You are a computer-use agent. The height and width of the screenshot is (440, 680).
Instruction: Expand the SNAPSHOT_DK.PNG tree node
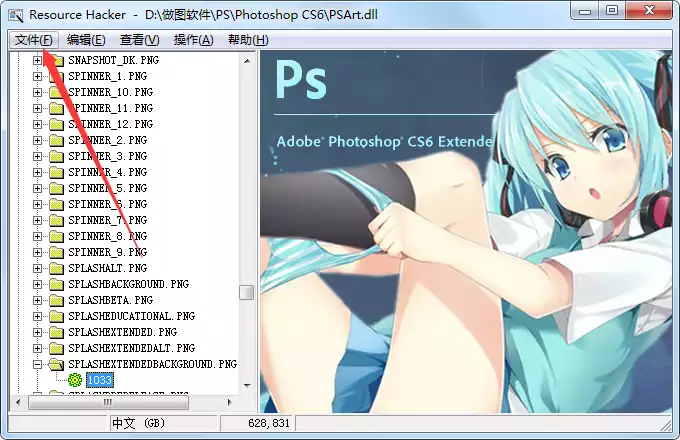[38, 60]
